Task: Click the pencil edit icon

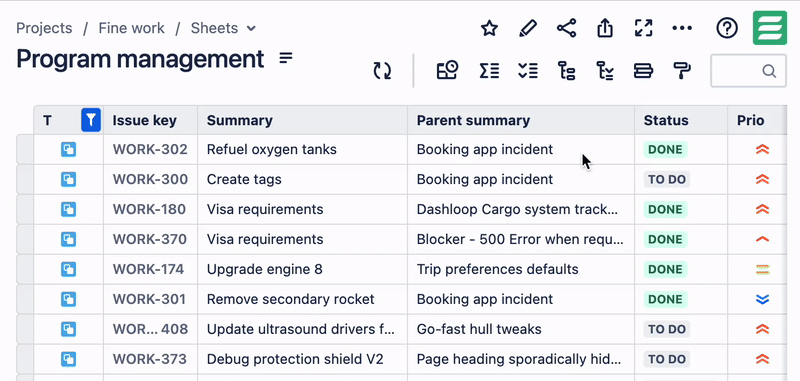Action: [x=528, y=28]
